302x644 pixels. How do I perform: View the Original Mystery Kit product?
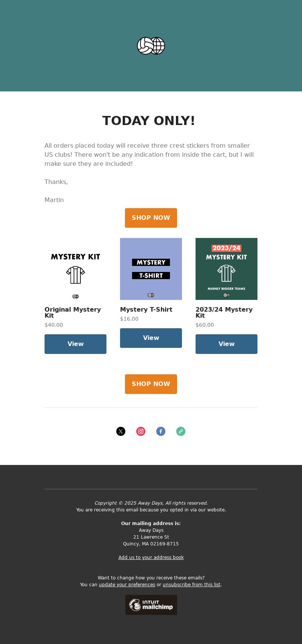(75, 344)
